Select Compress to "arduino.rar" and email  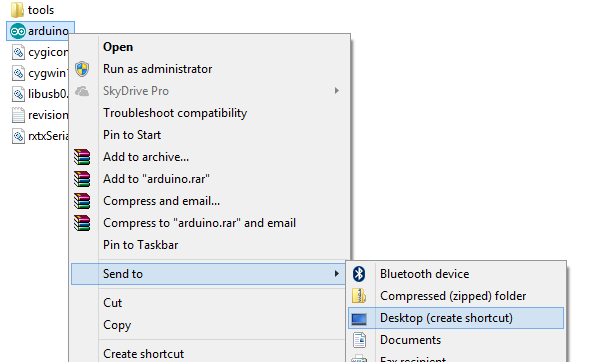pos(199,223)
